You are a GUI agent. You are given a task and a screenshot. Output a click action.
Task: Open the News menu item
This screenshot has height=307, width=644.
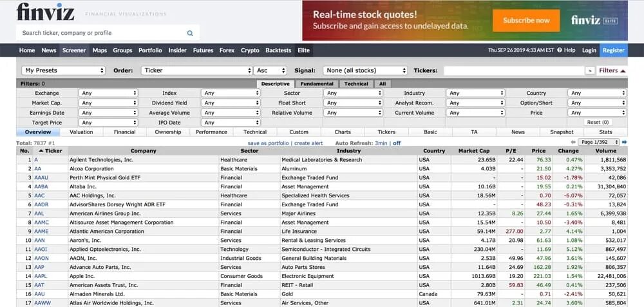point(48,50)
